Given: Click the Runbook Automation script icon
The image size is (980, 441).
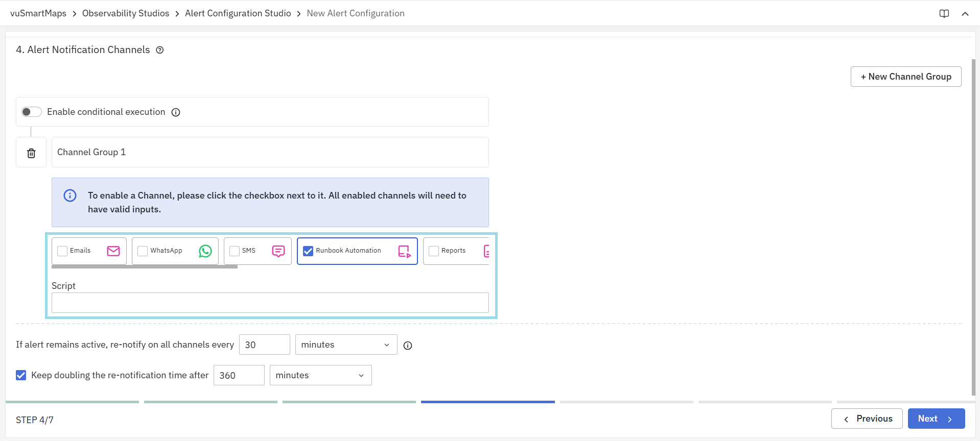Looking at the screenshot, I should [x=404, y=251].
